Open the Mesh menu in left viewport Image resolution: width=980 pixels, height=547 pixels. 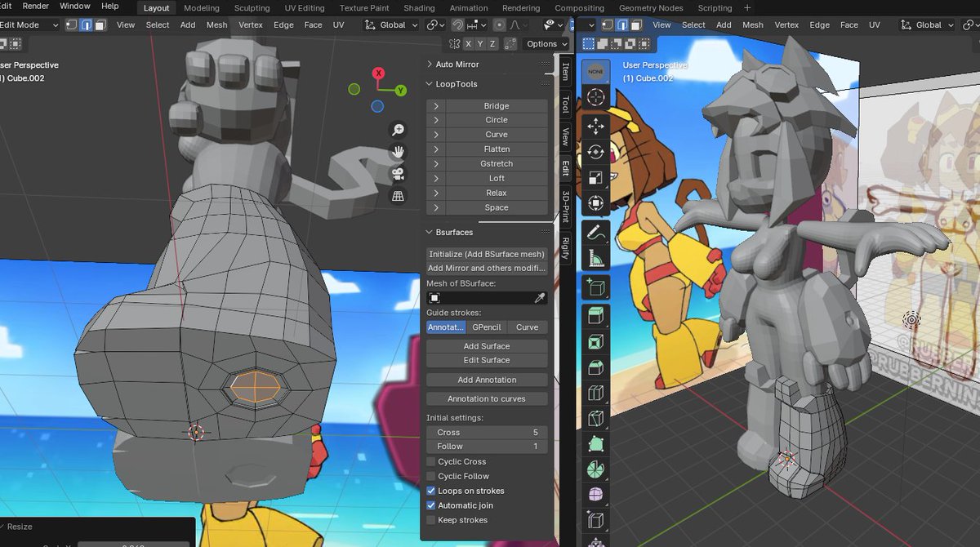coord(216,25)
